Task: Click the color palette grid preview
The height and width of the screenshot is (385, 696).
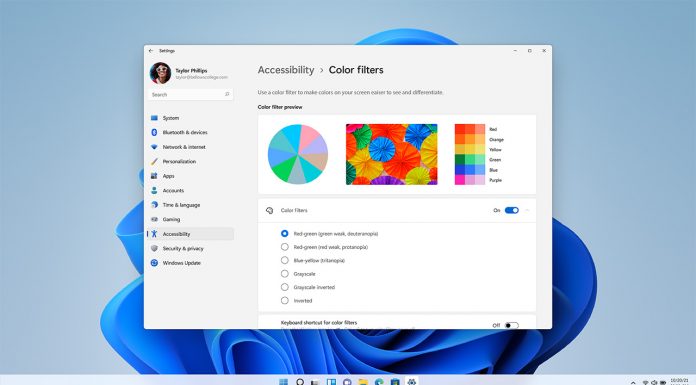Action: coord(470,154)
